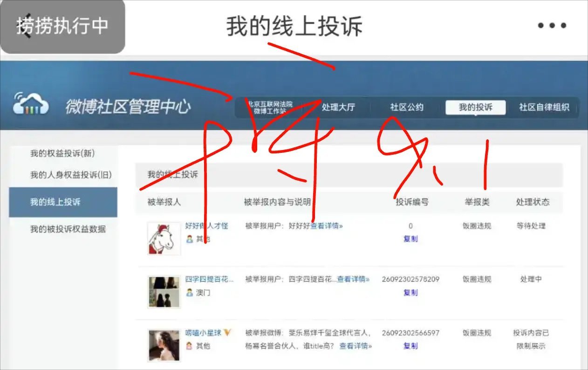Click 饭圈违规 in the 处理中 row
This screenshot has width=588, height=370.
477,280
